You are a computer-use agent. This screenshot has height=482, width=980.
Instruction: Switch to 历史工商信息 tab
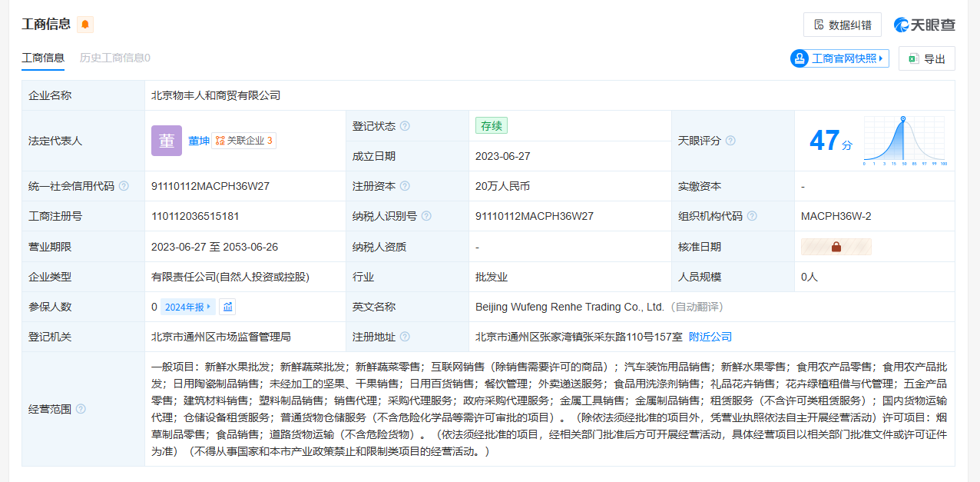(114, 58)
